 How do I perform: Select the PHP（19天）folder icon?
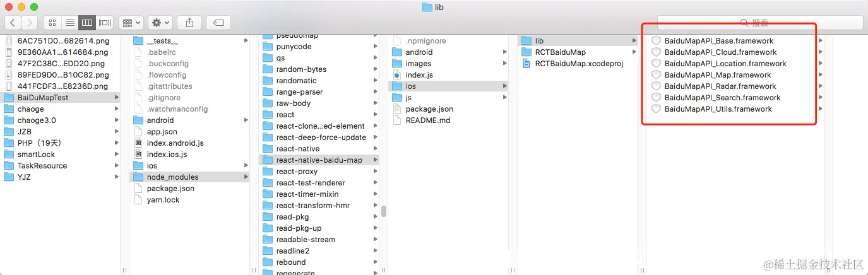(9, 143)
